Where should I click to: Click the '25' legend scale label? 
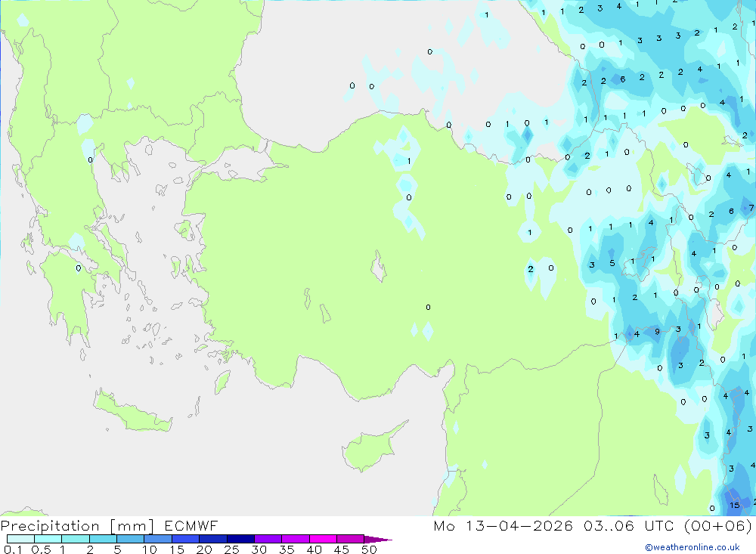coord(231,549)
